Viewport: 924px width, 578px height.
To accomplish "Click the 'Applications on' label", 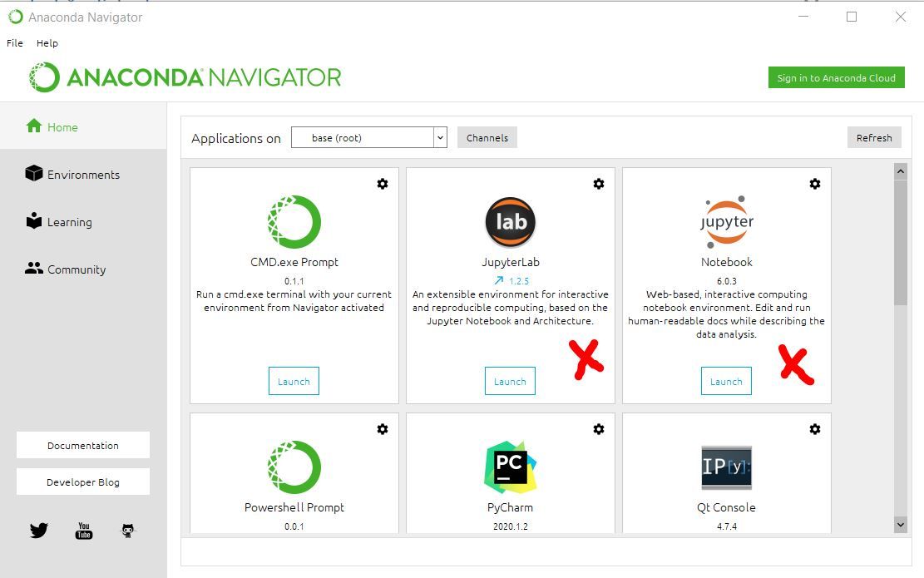I will pos(236,138).
